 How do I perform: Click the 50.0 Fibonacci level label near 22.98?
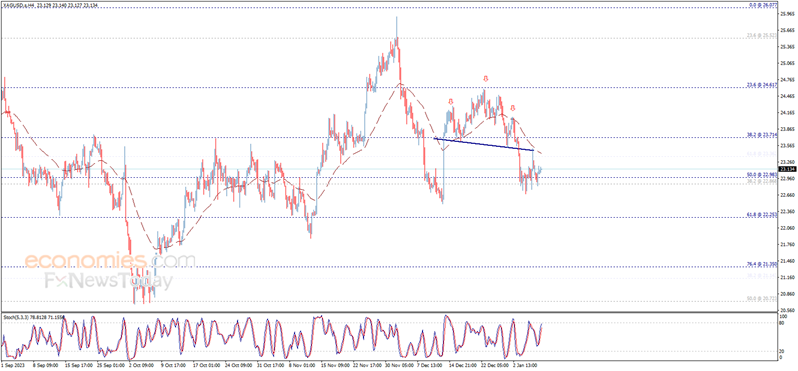pos(763,175)
